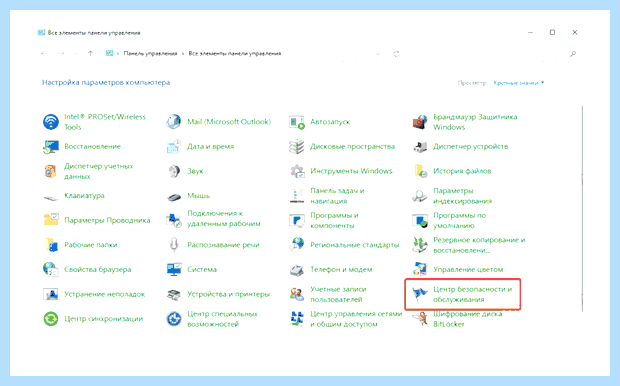Image resolution: width=620 pixels, height=386 pixels.
Task: Open the Региональные стандарты link
Action: click(355, 245)
